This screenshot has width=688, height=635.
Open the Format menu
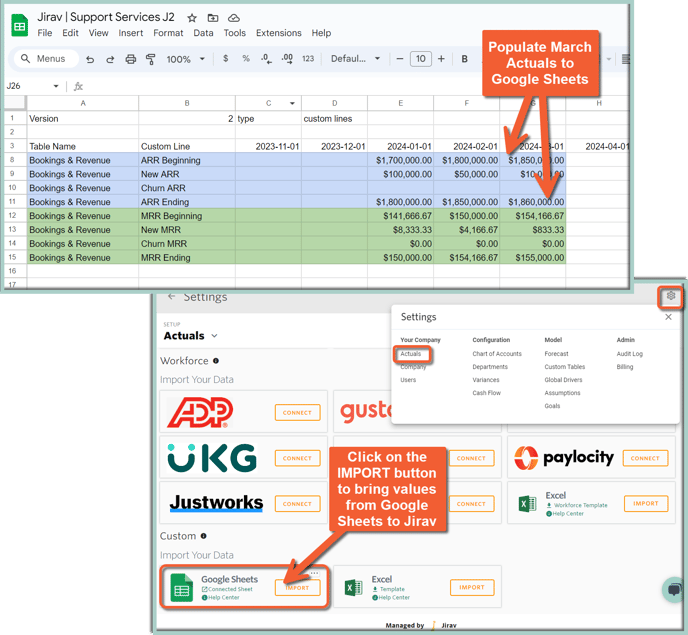tap(168, 33)
